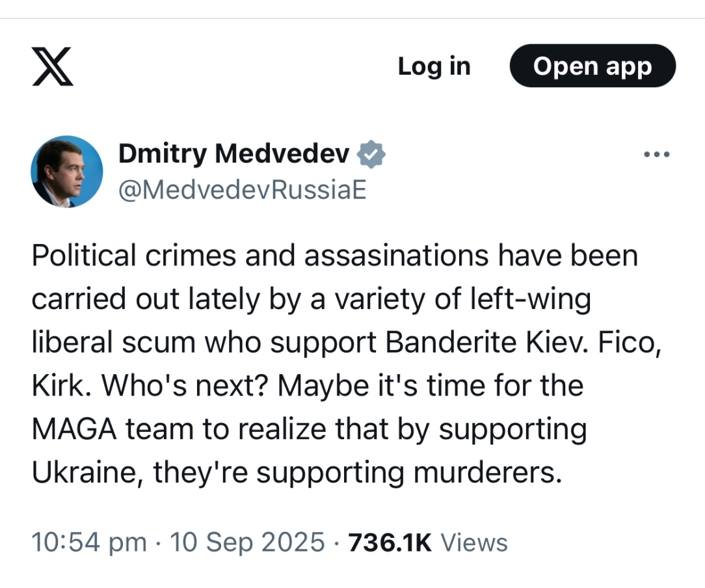Open the post's more options menu
Image resolution: width=705 pixels, height=588 pixels.
(x=656, y=155)
